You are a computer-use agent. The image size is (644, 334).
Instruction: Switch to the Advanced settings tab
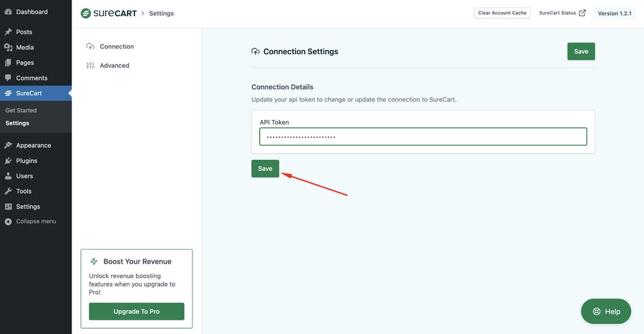pyautogui.click(x=108, y=65)
